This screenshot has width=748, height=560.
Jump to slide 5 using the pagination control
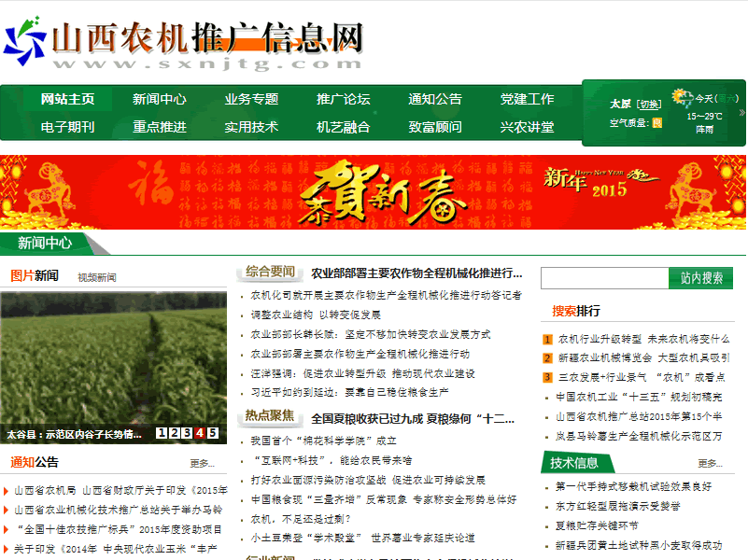point(212,433)
